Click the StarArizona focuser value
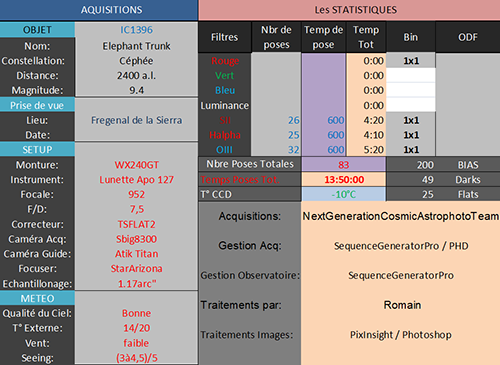Screen dimensions: 500x365 point(136,269)
